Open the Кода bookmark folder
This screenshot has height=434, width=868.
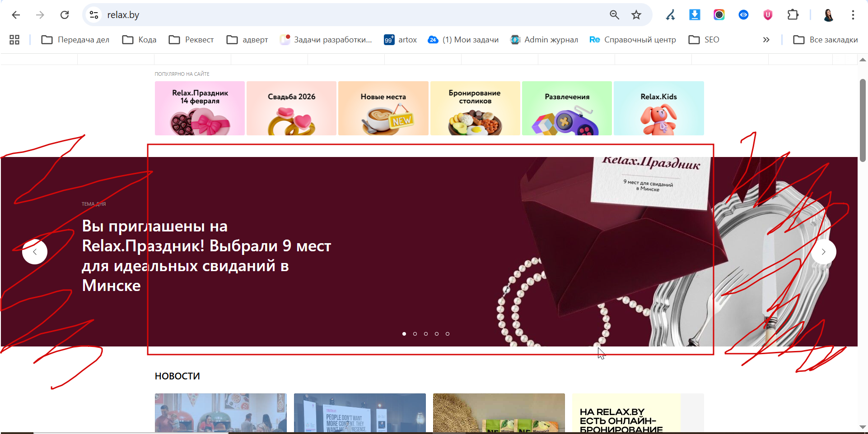[140, 40]
